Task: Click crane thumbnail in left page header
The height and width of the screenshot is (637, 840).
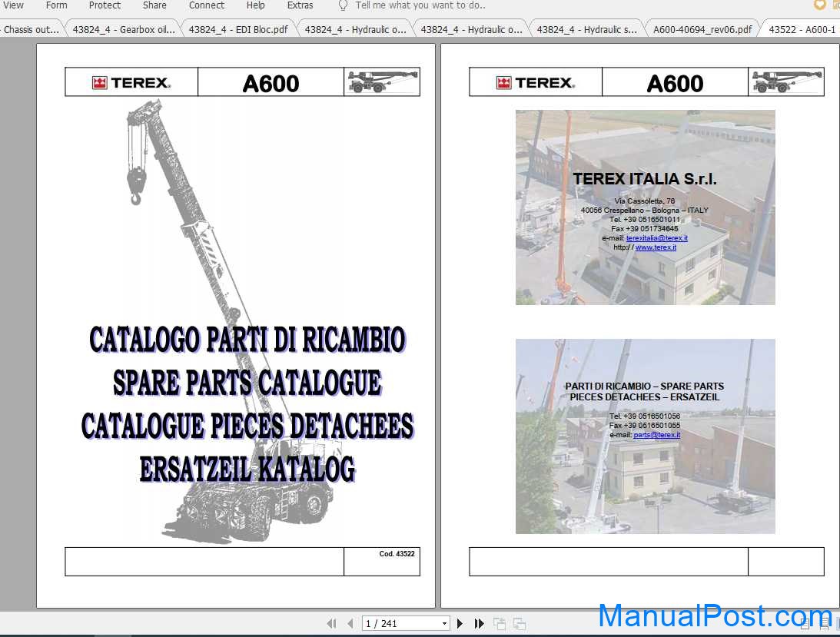Action: pos(382,82)
